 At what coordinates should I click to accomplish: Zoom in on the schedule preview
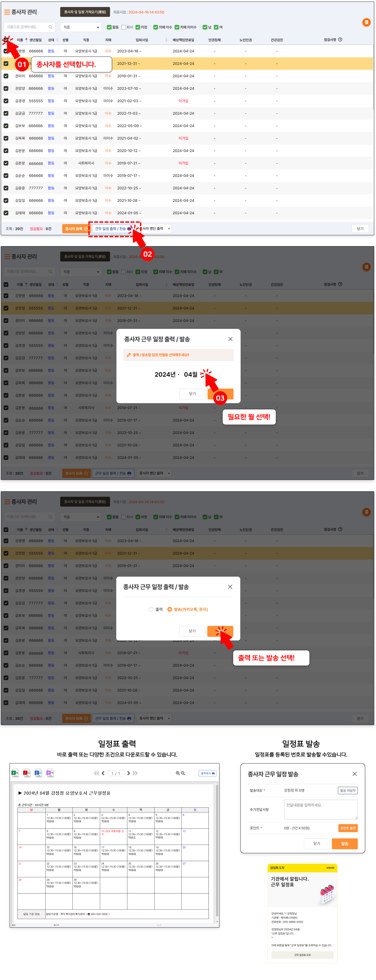pyautogui.click(x=178, y=773)
